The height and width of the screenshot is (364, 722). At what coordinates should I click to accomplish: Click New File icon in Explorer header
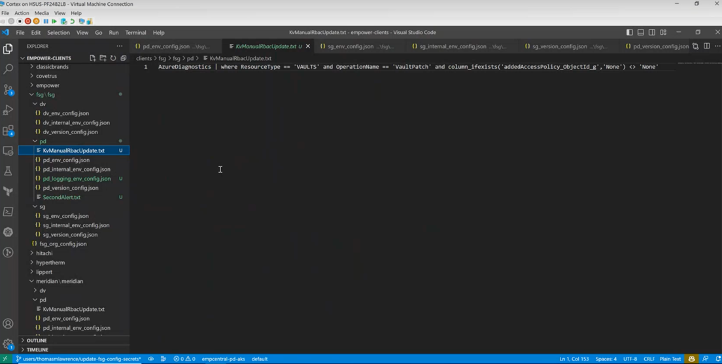pos(93,58)
